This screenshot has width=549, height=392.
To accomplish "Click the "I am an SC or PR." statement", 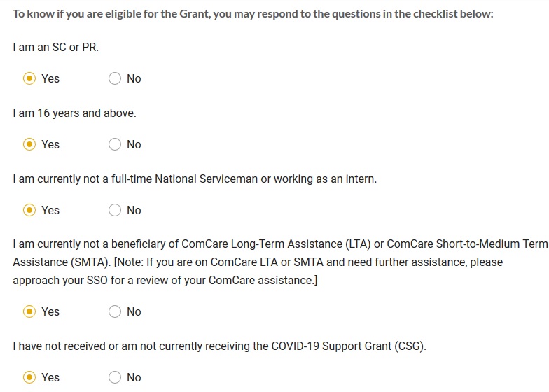I will click(55, 47).
